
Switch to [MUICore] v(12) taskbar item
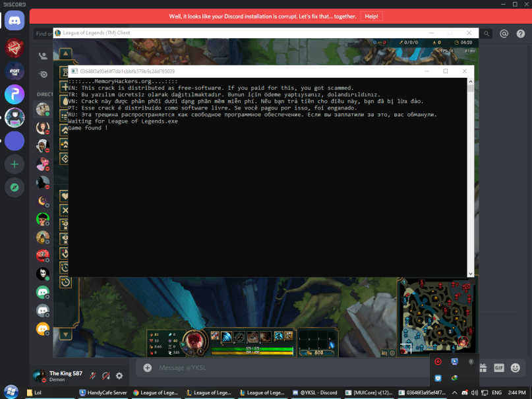click(x=369, y=392)
